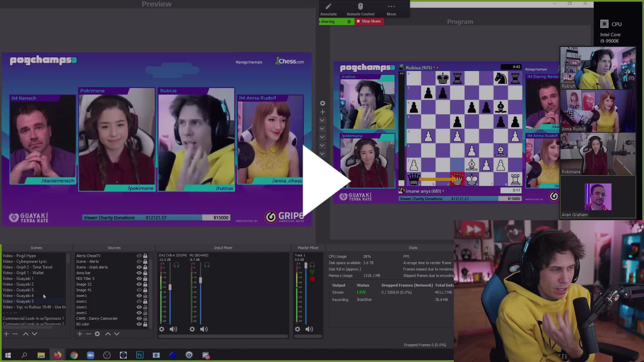Toggle headphone monitoring for Track 1
The width and height of the screenshot is (644, 362).
pos(312,265)
